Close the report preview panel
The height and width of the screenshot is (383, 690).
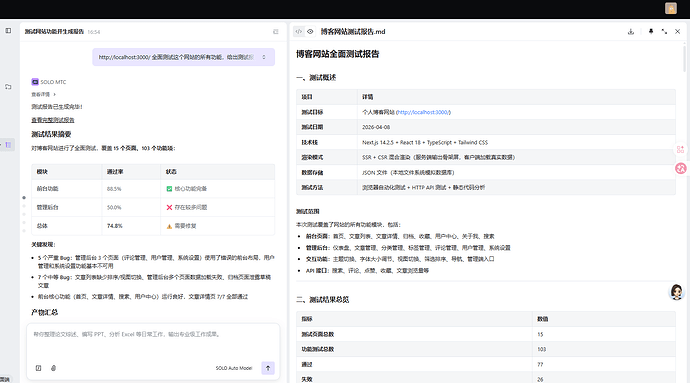point(678,32)
